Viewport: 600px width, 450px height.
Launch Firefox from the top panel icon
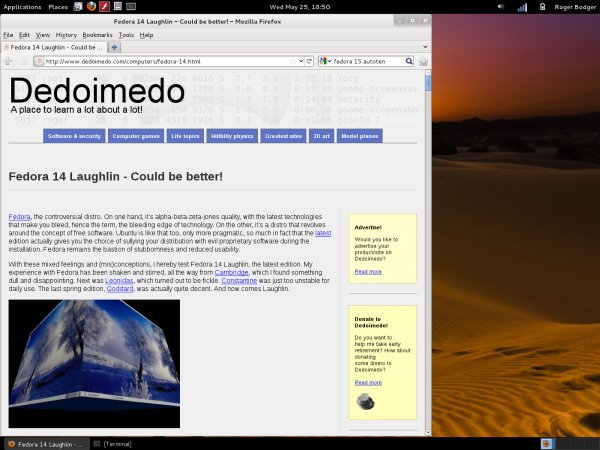[91, 7]
